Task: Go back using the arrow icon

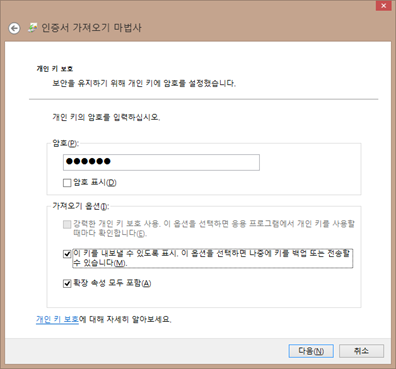Action: [x=14, y=28]
